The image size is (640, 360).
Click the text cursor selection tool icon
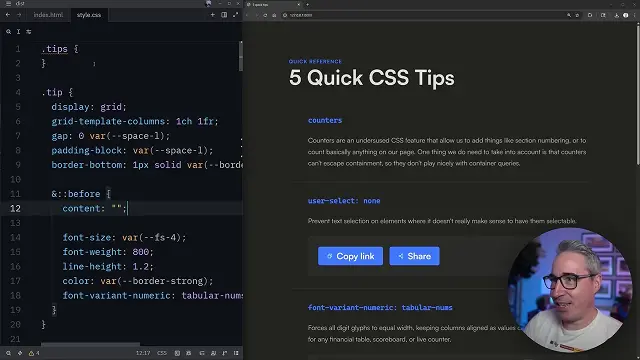tap(18, 31)
